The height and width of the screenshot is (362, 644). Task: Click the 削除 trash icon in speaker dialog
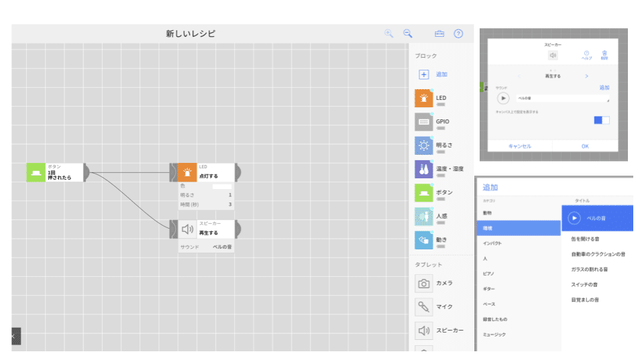[x=604, y=55]
